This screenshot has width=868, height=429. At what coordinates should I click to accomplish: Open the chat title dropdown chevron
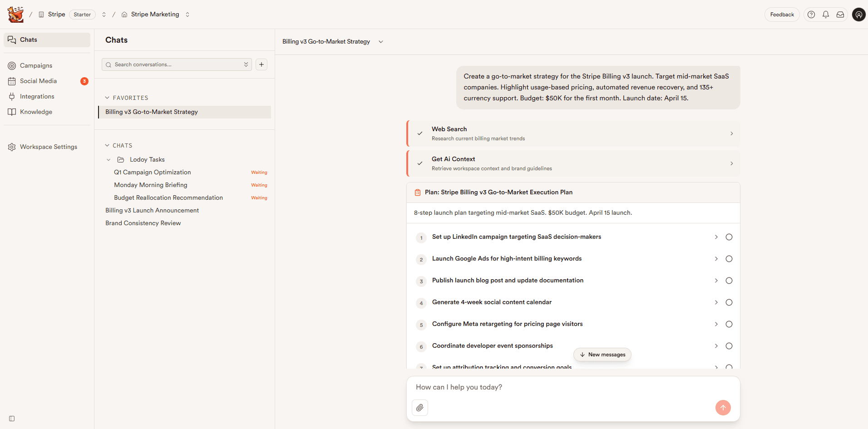pos(381,42)
